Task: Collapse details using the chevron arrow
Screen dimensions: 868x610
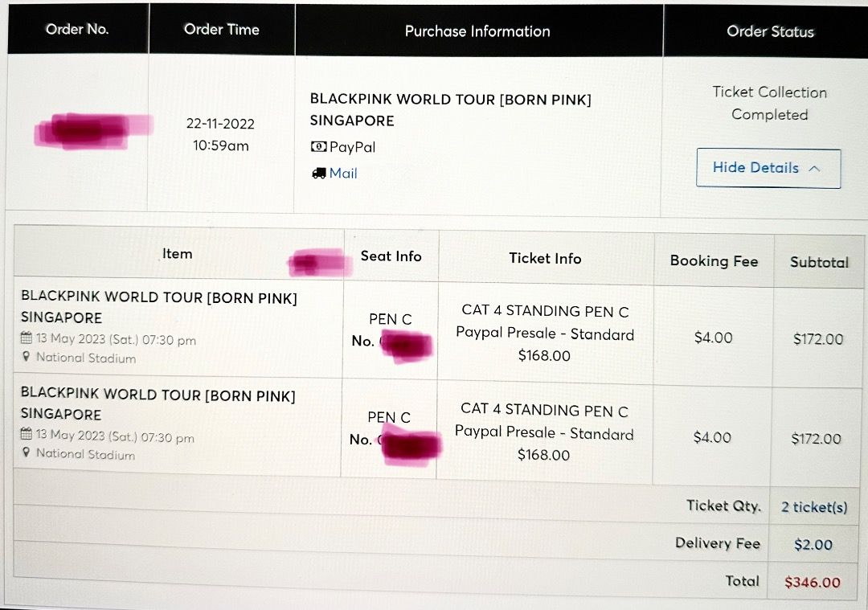Action: (x=814, y=168)
